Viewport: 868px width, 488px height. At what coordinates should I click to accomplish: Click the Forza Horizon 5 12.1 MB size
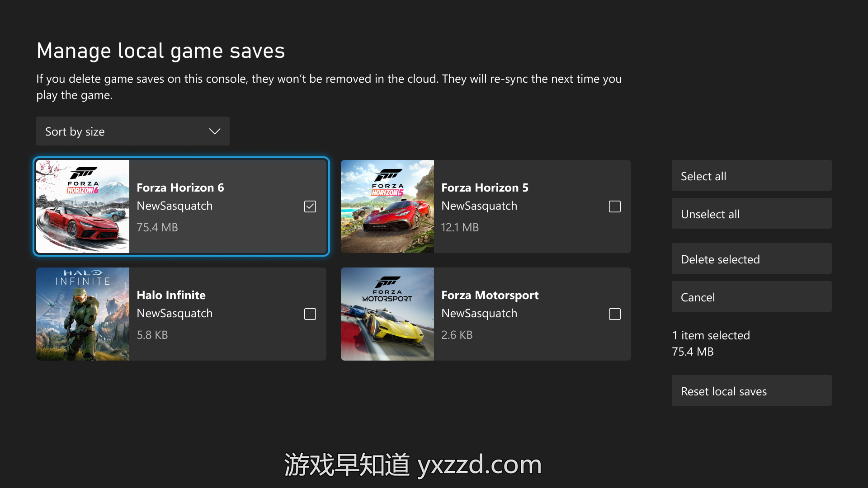(x=460, y=227)
